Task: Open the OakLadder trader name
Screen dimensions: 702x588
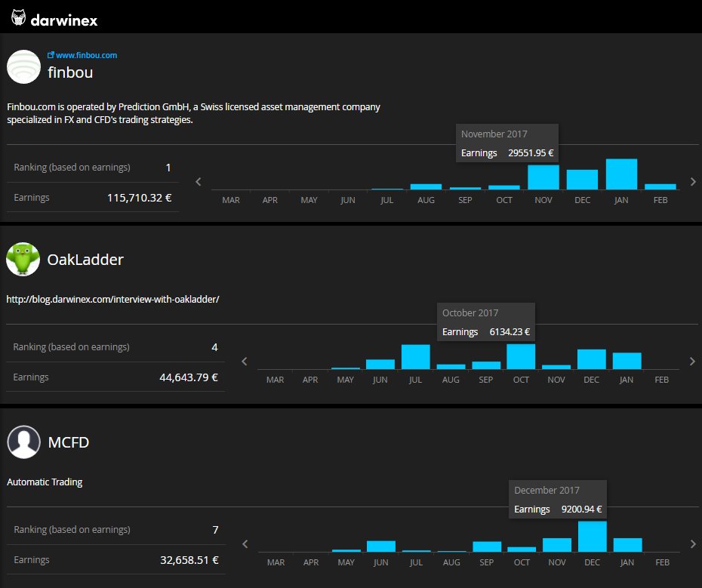Action: click(85, 260)
